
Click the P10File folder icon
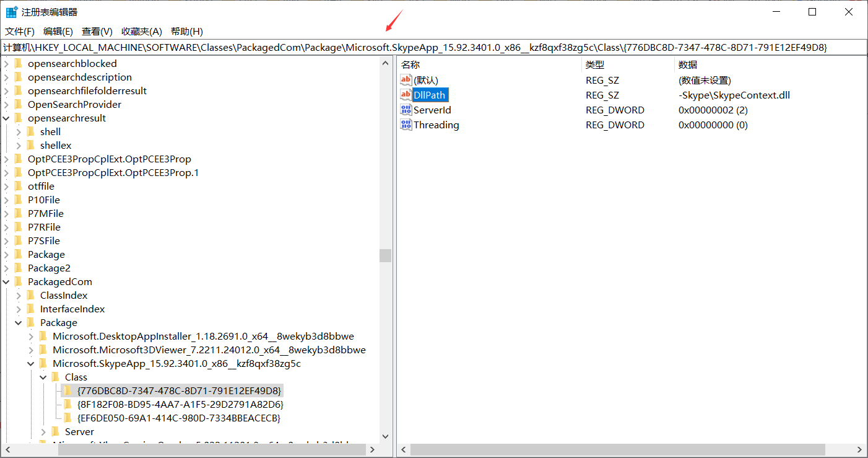coord(18,200)
